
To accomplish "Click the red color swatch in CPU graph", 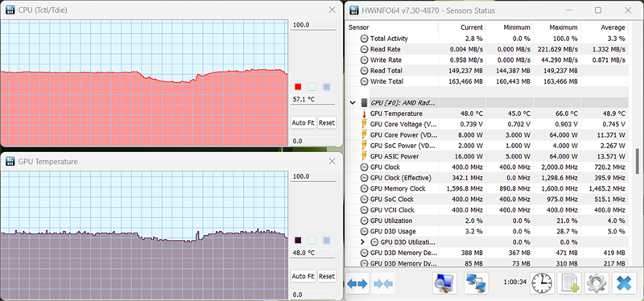I will (x=298, y=87).
